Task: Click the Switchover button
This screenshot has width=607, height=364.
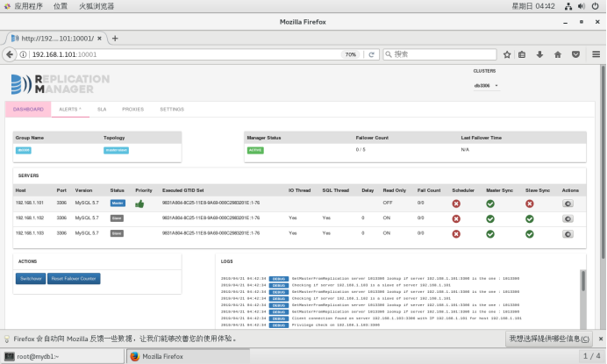Action: click(x=31, y=278)
